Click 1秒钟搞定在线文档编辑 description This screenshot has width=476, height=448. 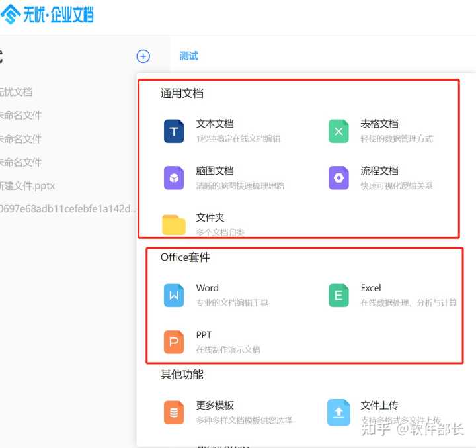coord(238,139)
